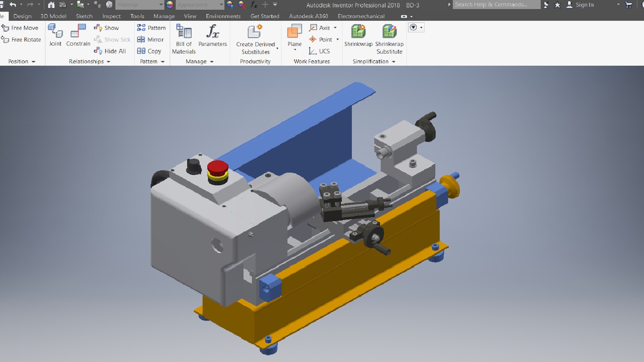Switch to the Environments tab
Viewport: 644px width, 362px height.
pyautogui.click(x=223, y=16)
